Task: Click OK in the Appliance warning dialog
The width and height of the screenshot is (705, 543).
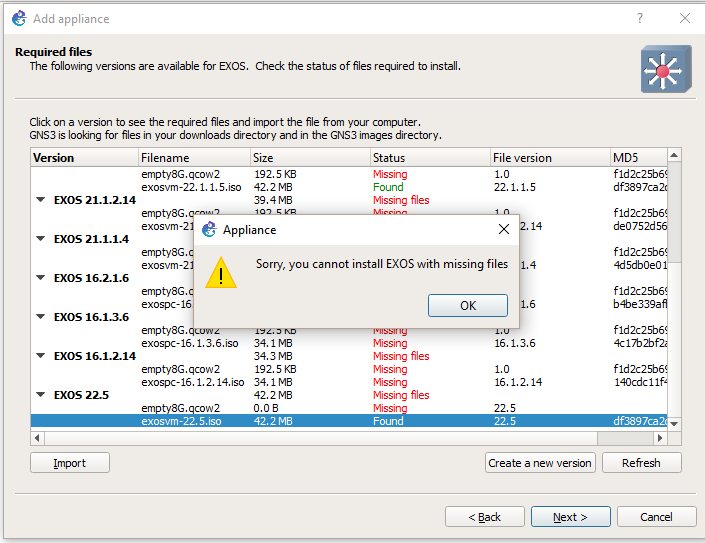Action: 468,306
